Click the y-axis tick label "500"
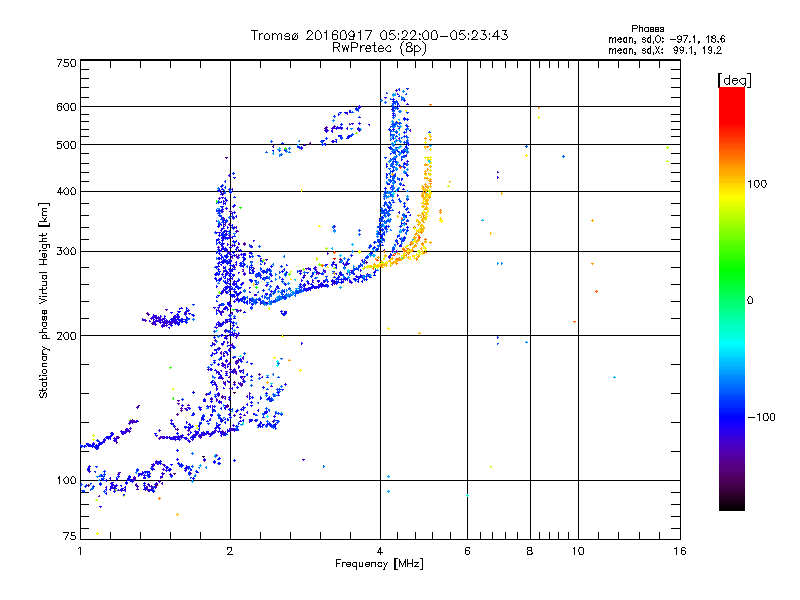 tap(66, 145)
